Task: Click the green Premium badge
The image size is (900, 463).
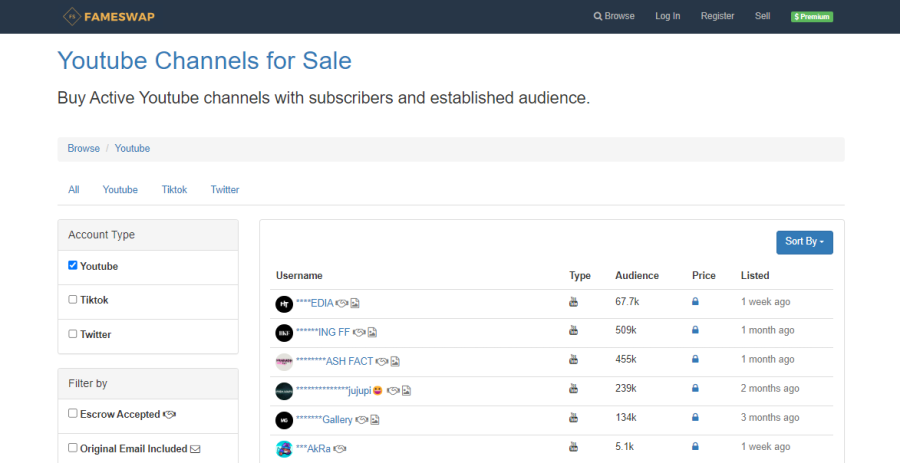Action: point(812,17)
